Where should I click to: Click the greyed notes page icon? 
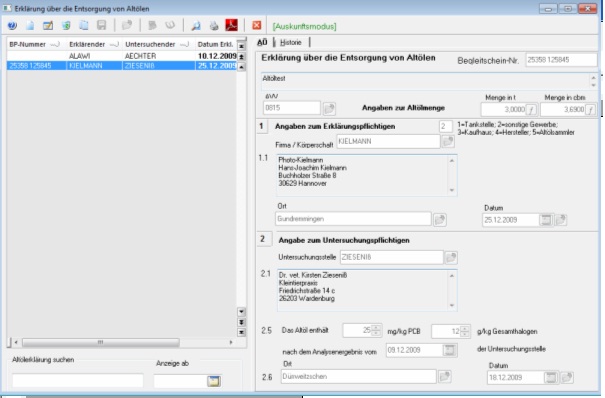pos(152,26)
